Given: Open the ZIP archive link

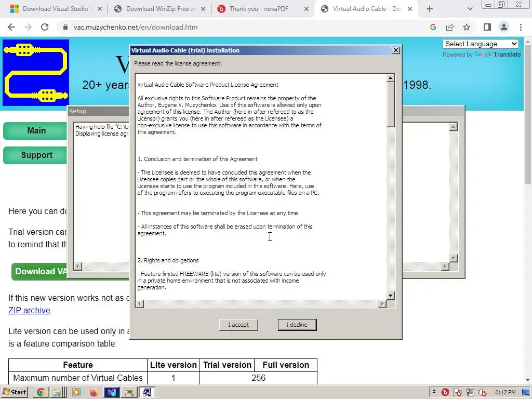Looking at the screenshot, I should pos(29,310).
